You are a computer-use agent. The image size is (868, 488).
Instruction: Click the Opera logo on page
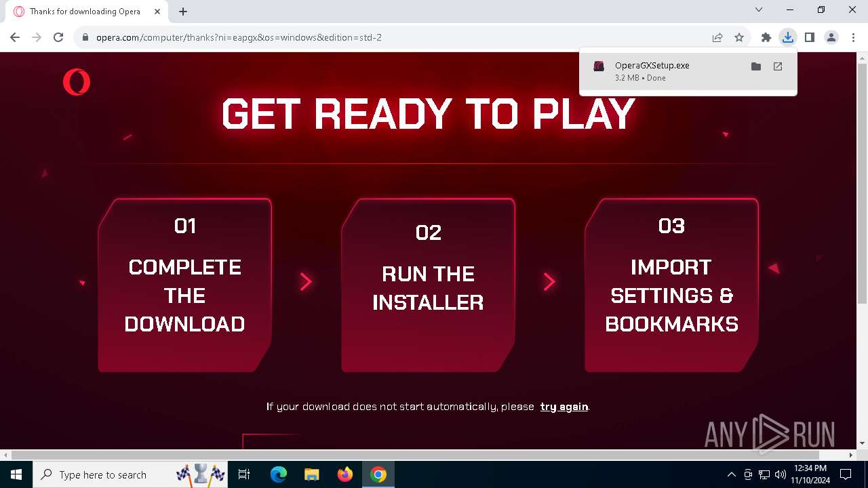(x=77, y=82)
